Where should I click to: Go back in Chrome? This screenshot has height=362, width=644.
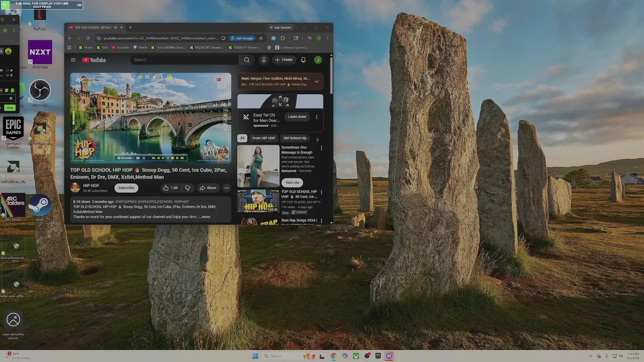(x=70, y=38)
